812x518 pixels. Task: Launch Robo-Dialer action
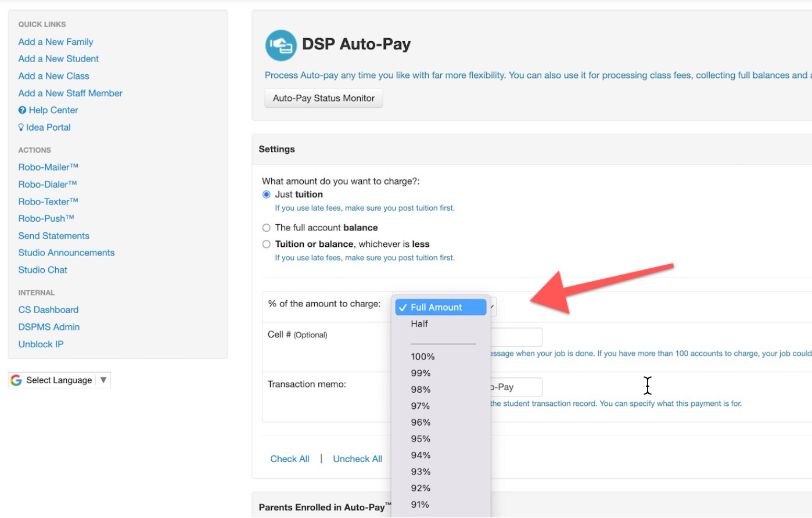click(x=48, y=184)
